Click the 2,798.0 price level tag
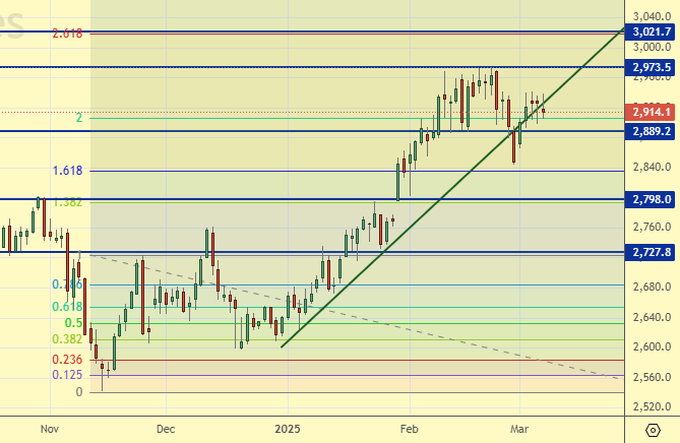Viewport: 680px width, 443px height. click(x=651, y=200)
